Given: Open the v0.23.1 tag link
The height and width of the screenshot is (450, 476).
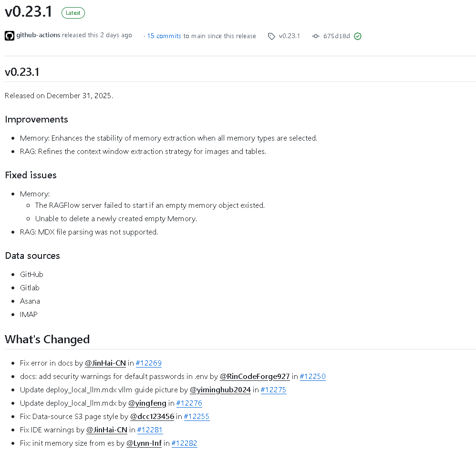Looking at the screenshot, I should [290, 36].
